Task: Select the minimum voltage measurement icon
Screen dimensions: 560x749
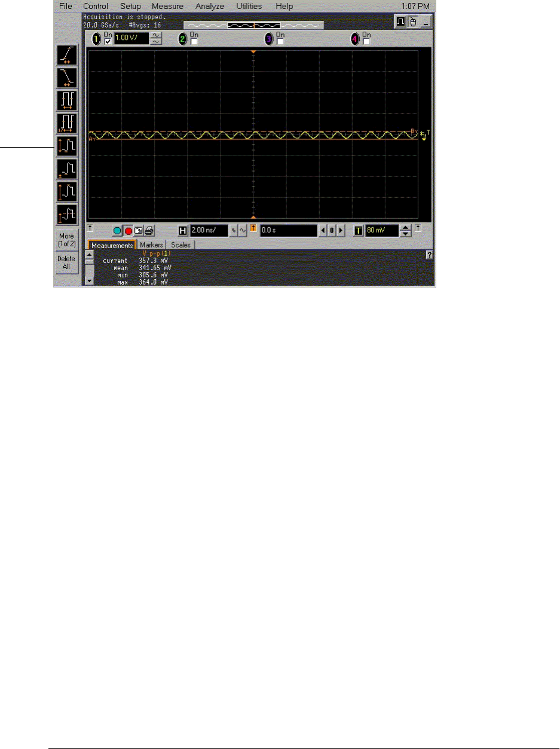Action: tap(66, 169)
